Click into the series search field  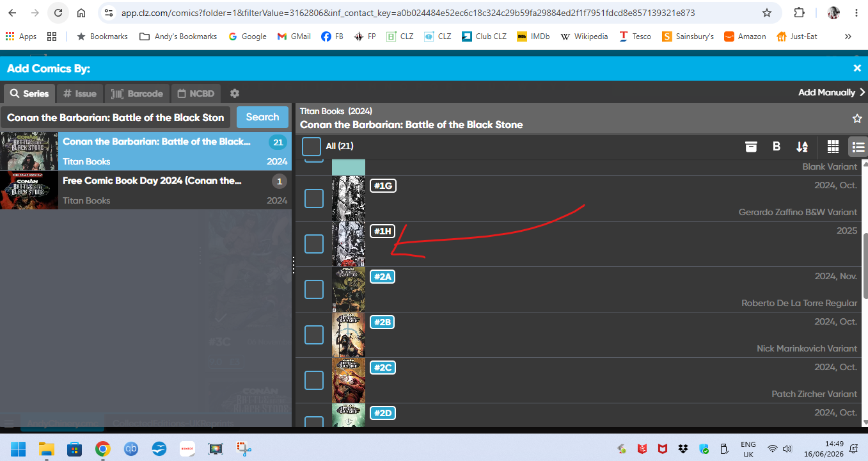[116, 117]
